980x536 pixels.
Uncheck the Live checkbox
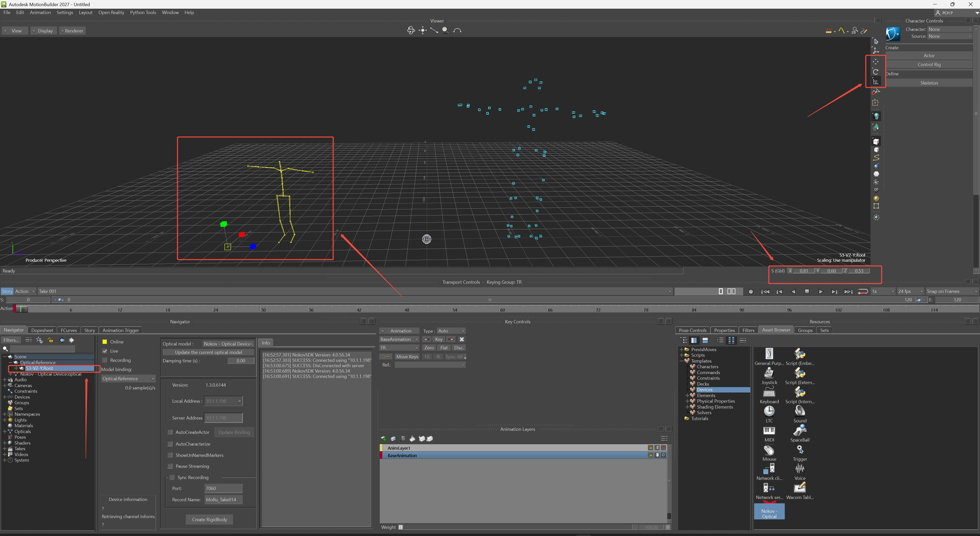pos(105,351)
